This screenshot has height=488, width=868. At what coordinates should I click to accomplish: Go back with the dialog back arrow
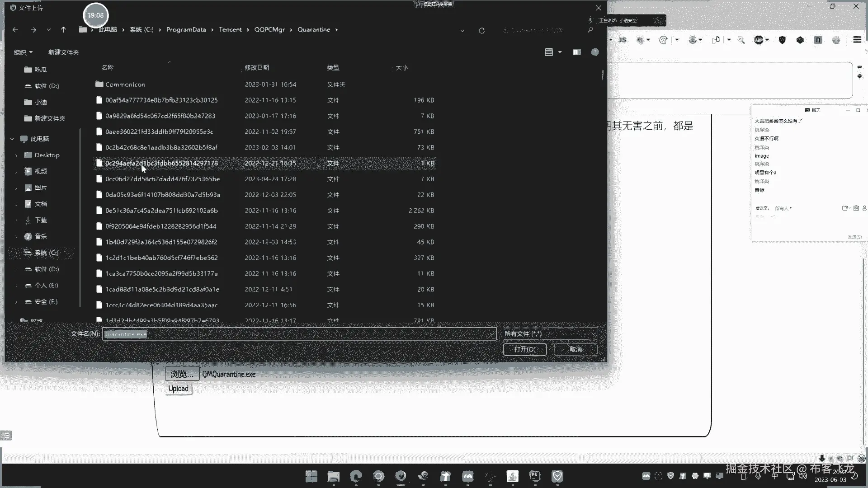click(15, 30)
